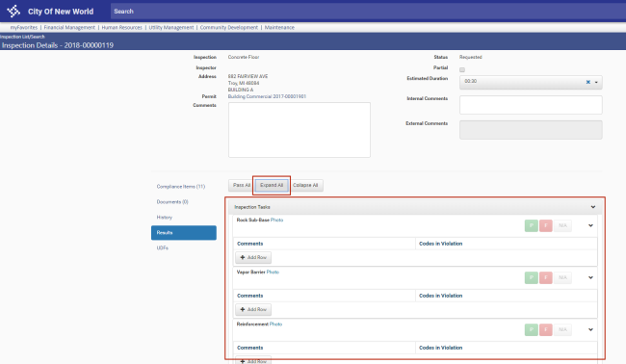Mark Rock Sub-Base as Fail (F)
The image size is (626, 364).
(x=546, y=225)
